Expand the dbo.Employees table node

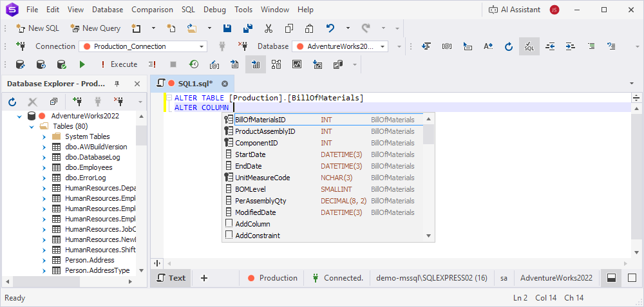tap(44, 167)
